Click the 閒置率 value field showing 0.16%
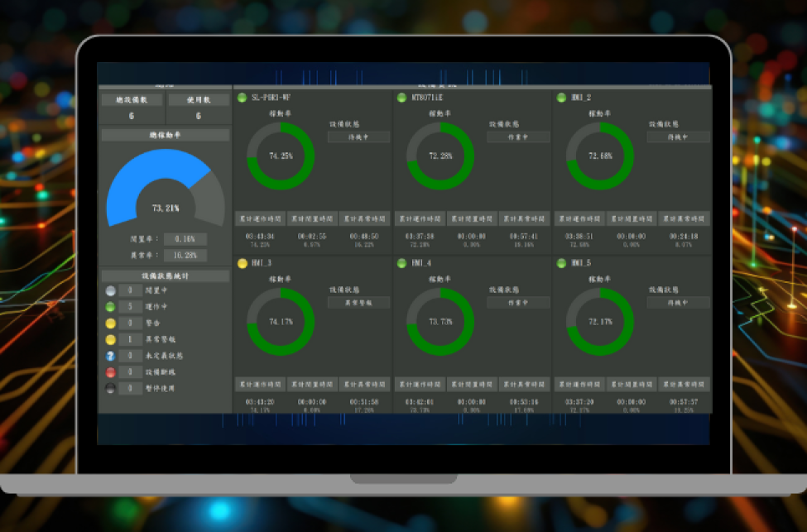 [185, 239]
